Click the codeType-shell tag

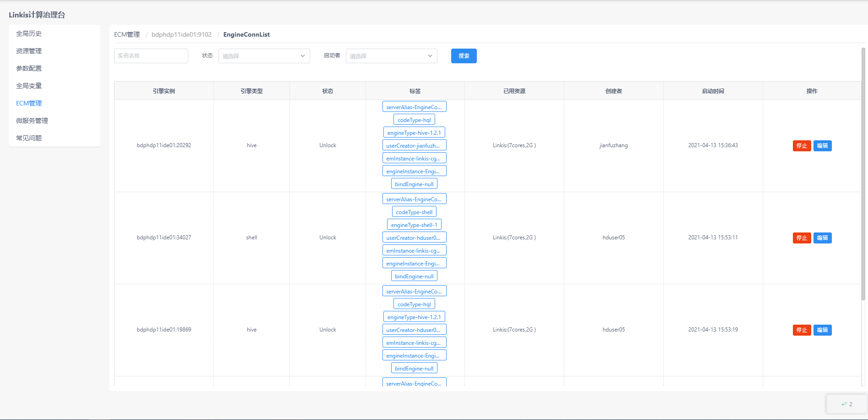(x=414, y=212)
